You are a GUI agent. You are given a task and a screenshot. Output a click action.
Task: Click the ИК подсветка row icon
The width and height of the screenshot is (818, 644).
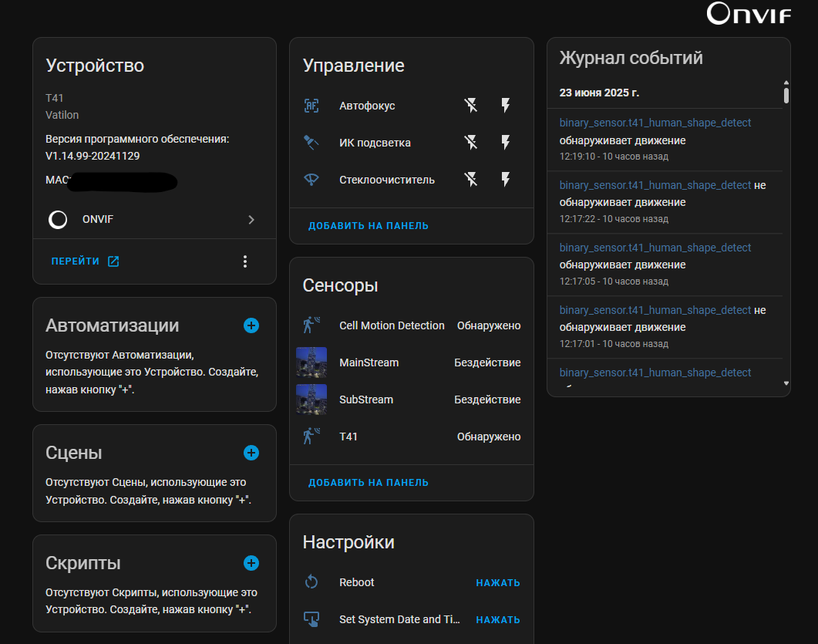tap(311, 143)
